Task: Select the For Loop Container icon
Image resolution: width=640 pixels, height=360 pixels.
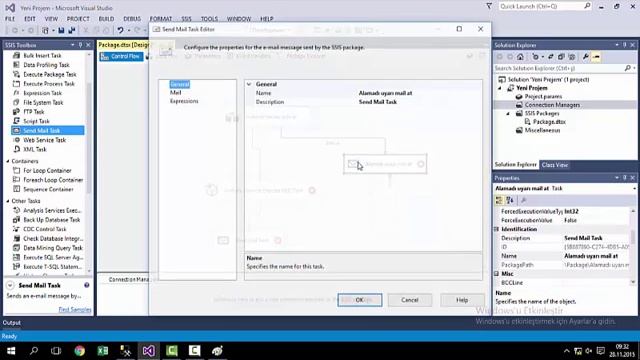Action: tap(16, 171)
